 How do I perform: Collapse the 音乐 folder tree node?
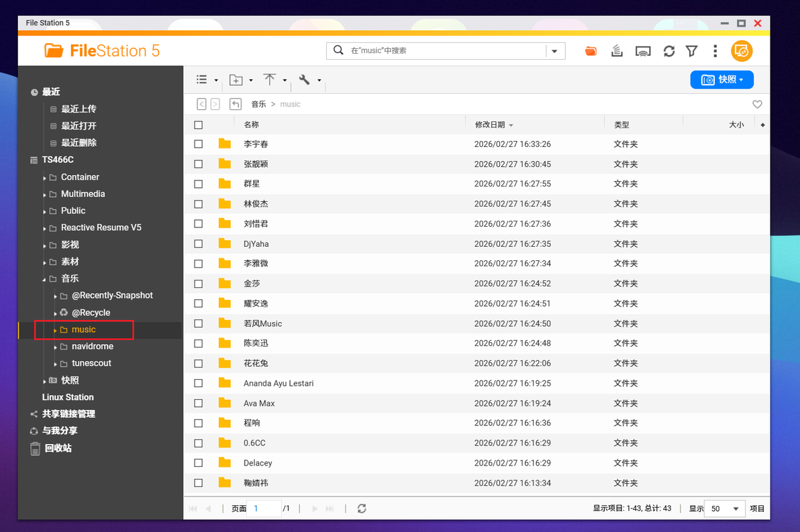[44, 279]
